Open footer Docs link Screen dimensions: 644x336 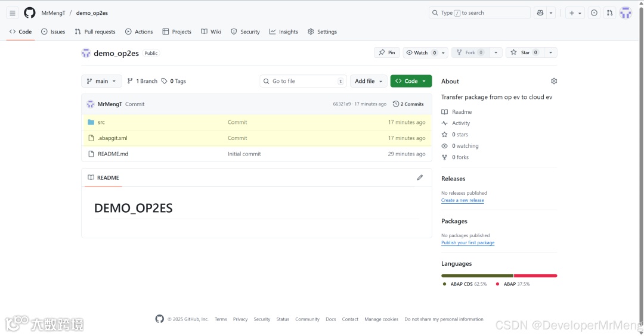tap(330, 319)
